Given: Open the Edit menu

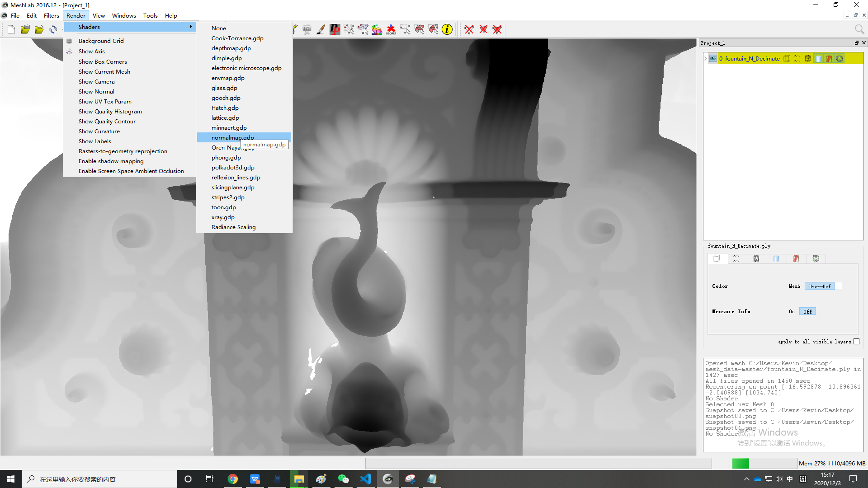Looking at the screenshot, I should 32,15.
